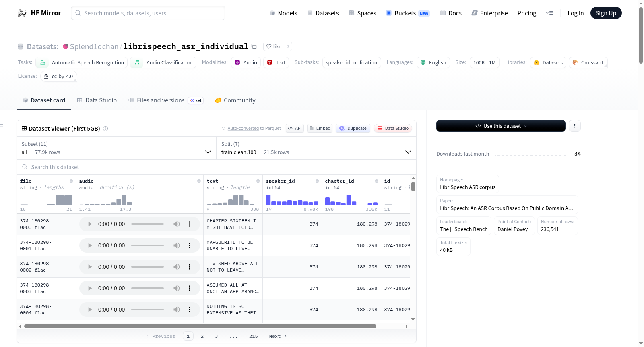Click the Sign Up button
This screenshot has height=347, width=644.
coord(606,13)
